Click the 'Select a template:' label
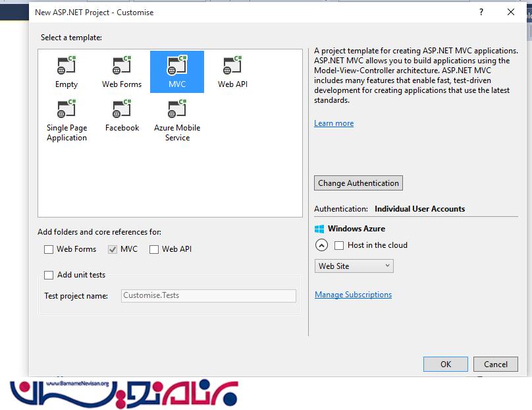 click(x=71, y=38)
